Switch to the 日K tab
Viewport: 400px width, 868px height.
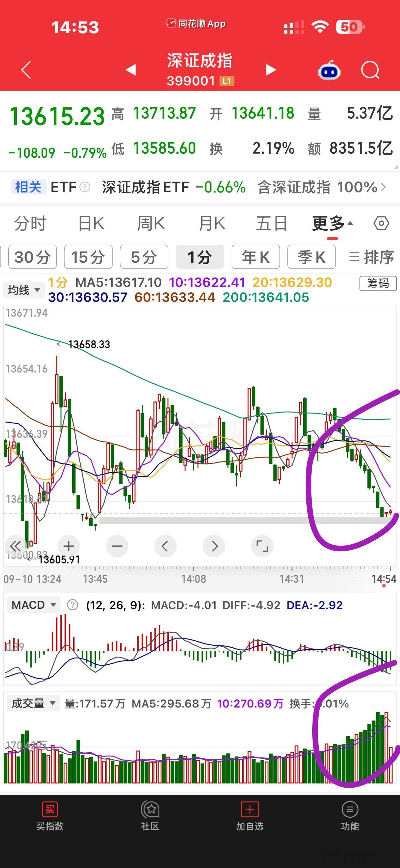point(91,224)
